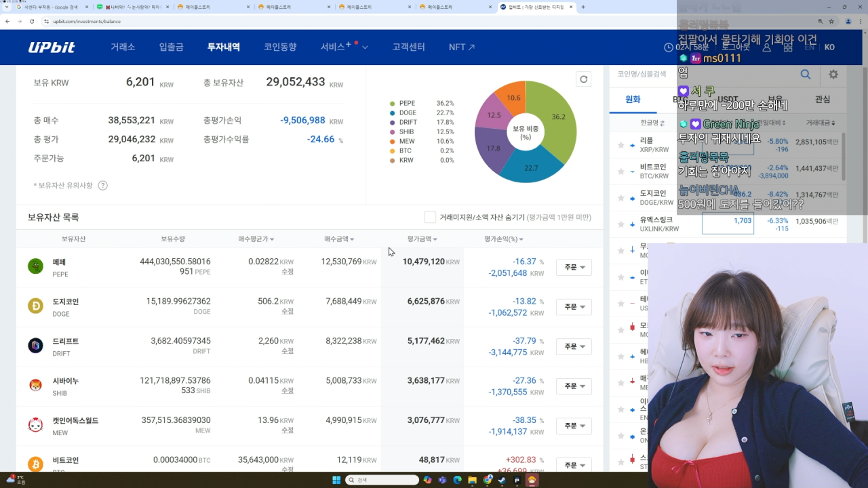Switch to the 원화 market tab

pyautogui.click(x=633, y=100)
